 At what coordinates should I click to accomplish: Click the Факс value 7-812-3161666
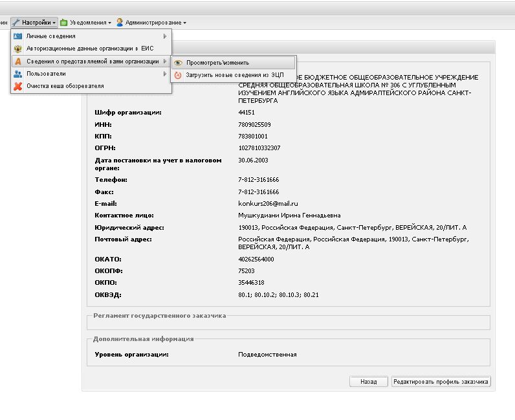259,192
